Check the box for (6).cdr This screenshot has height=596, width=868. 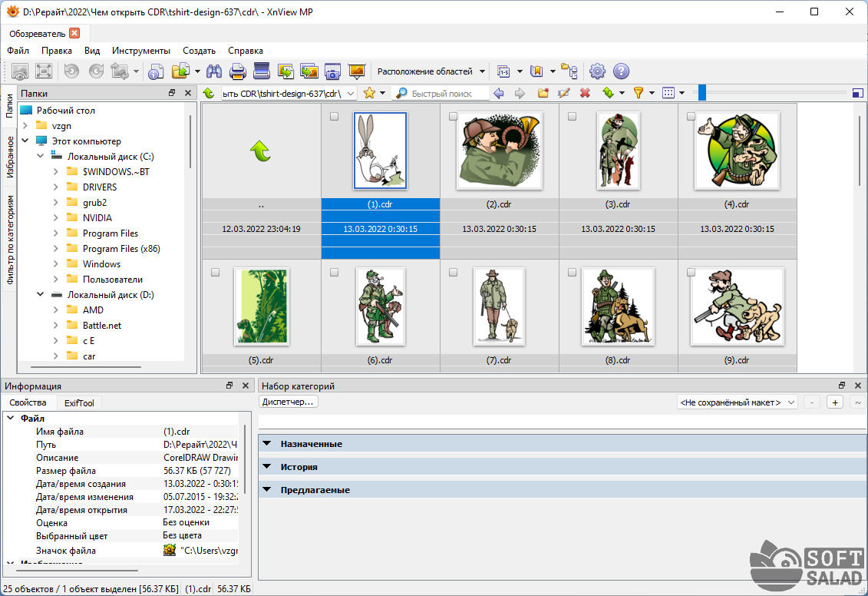click(x=334, y=272)
